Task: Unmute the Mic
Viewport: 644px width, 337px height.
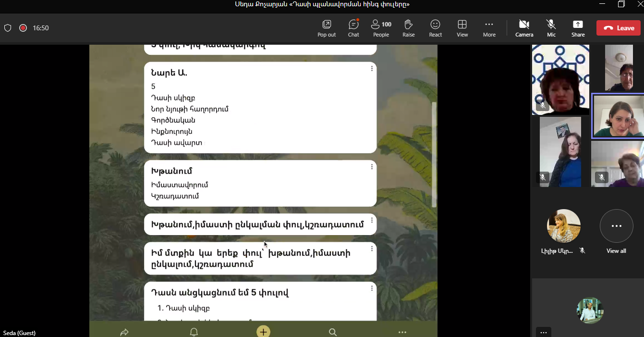Action: click(551, 28)
